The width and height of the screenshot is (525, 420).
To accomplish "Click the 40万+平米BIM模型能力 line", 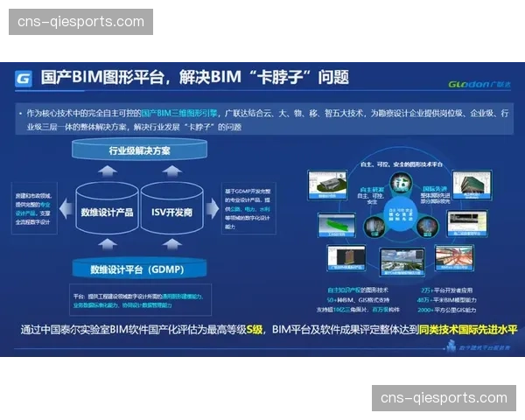I will click(x=446, y=300).
